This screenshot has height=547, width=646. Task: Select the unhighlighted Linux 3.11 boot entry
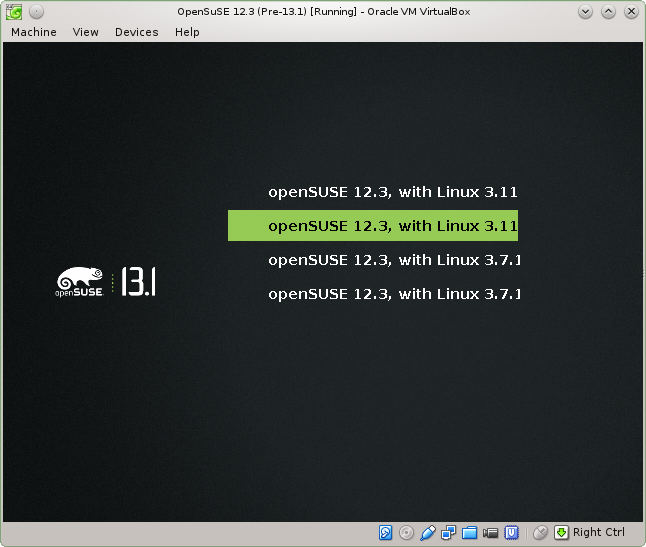[393, 192]
